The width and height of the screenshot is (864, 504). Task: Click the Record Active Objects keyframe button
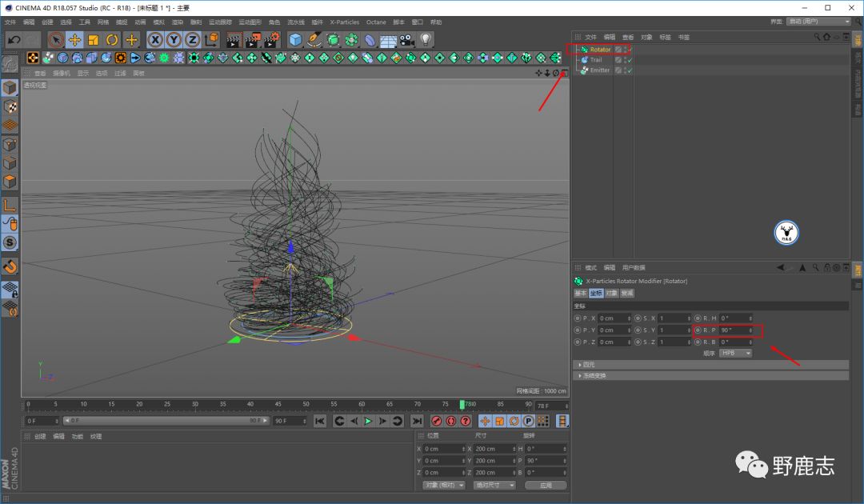437,421
